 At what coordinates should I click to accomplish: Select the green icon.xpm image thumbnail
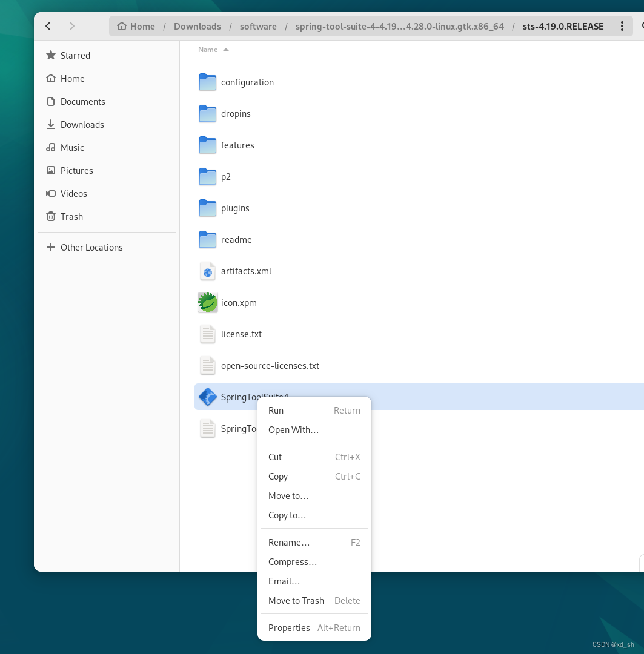click(x=207, y=302)
